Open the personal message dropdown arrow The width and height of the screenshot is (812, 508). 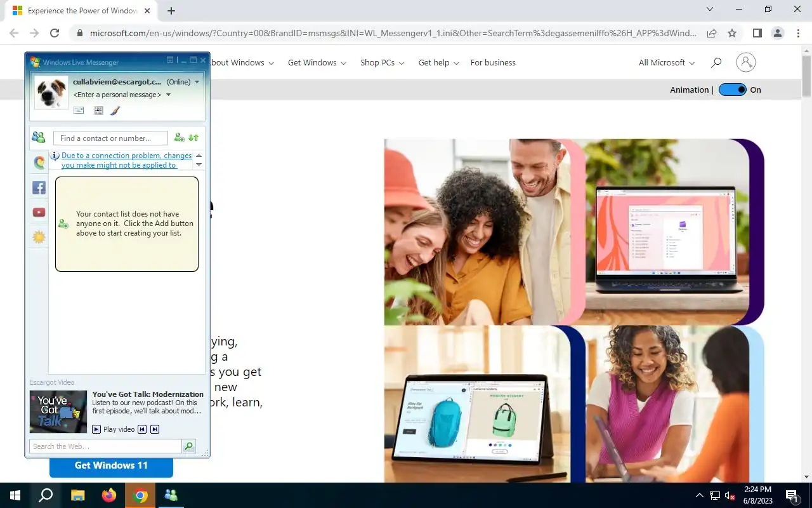[168, 95]
